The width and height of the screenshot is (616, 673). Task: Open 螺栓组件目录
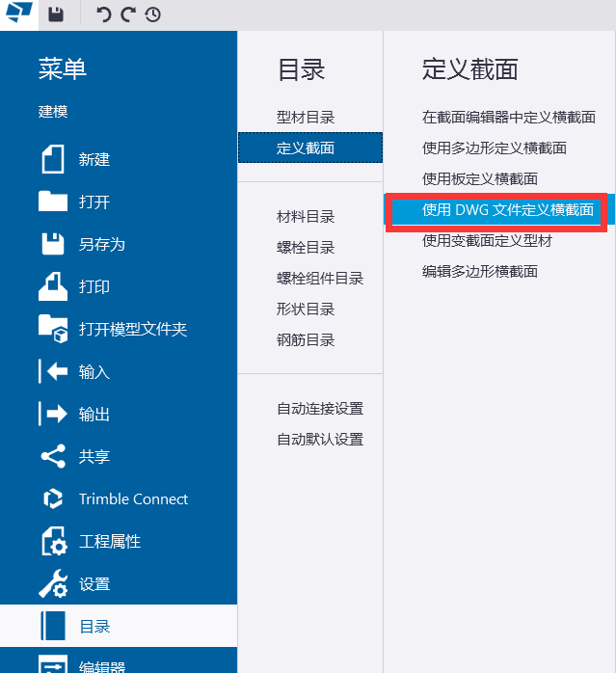click(x=320, y=278)
